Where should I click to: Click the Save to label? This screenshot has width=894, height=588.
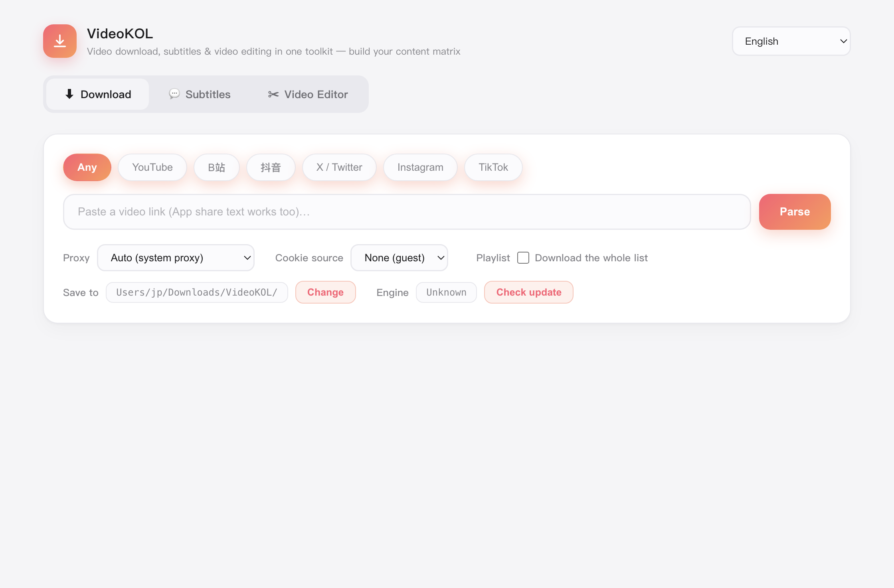tap(81, 292)
